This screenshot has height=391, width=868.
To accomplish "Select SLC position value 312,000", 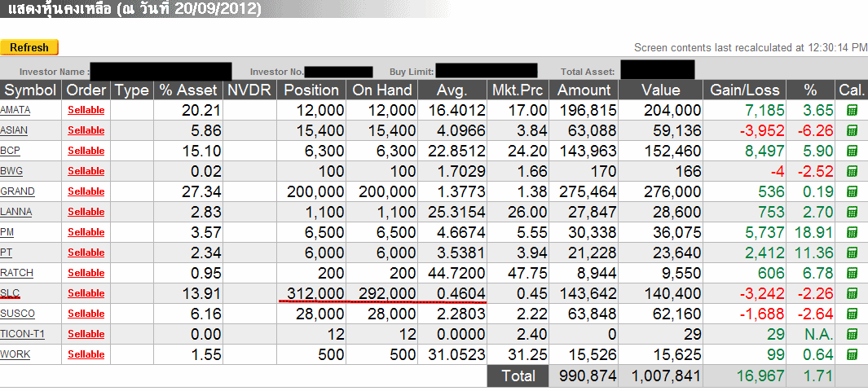I will [x=315, y=293].
